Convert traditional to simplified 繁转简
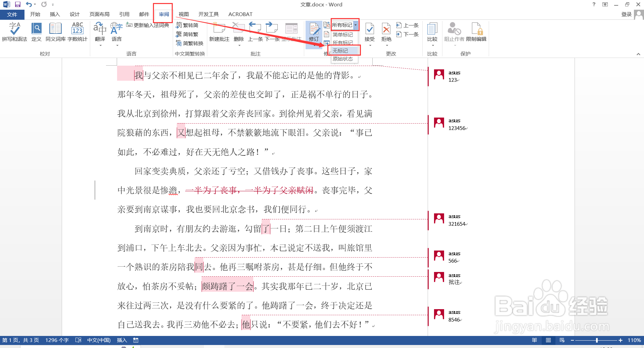644x348 pixels. 187,25
